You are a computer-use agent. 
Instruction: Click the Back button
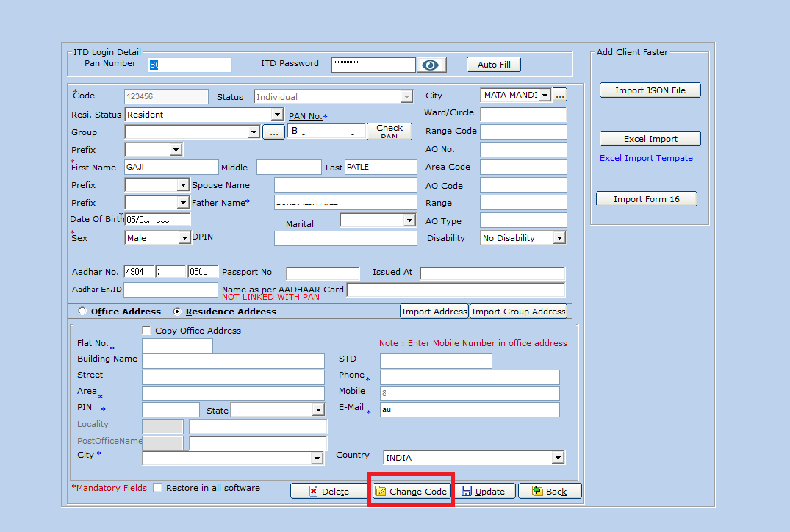click(x=550, y=491)
